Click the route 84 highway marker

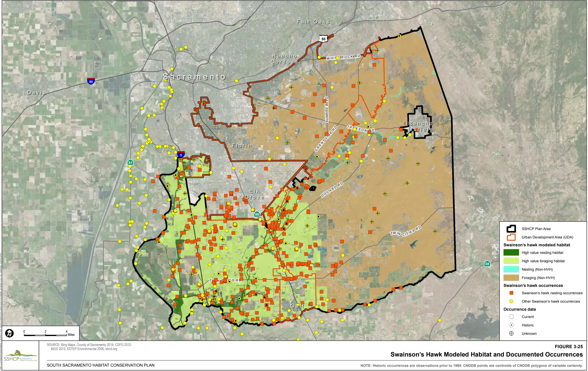click(130, 162)
